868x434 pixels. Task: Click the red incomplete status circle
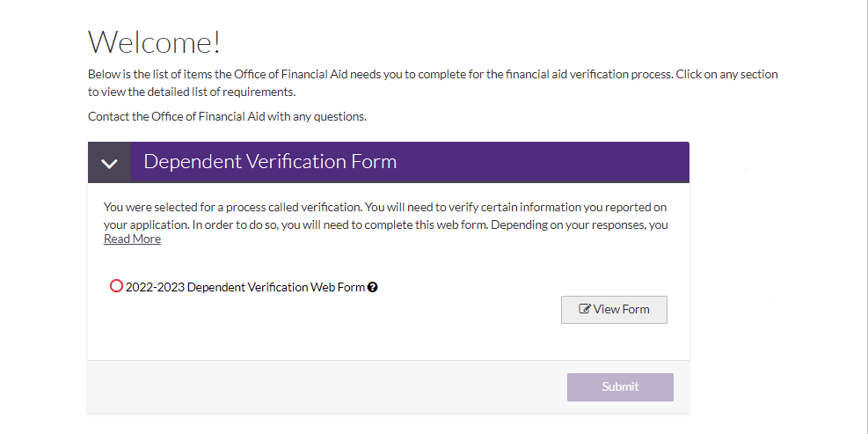(116, 286)
